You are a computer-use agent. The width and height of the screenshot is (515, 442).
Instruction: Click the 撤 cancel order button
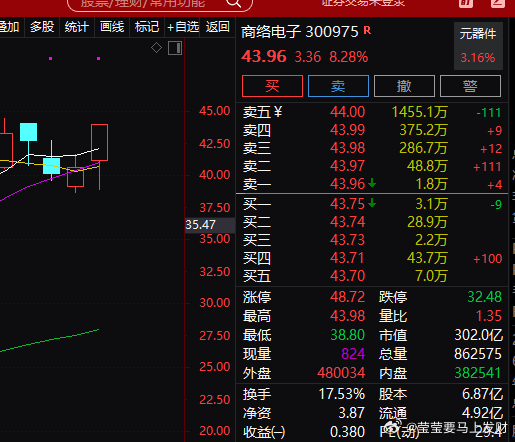[x=404, y=86]
